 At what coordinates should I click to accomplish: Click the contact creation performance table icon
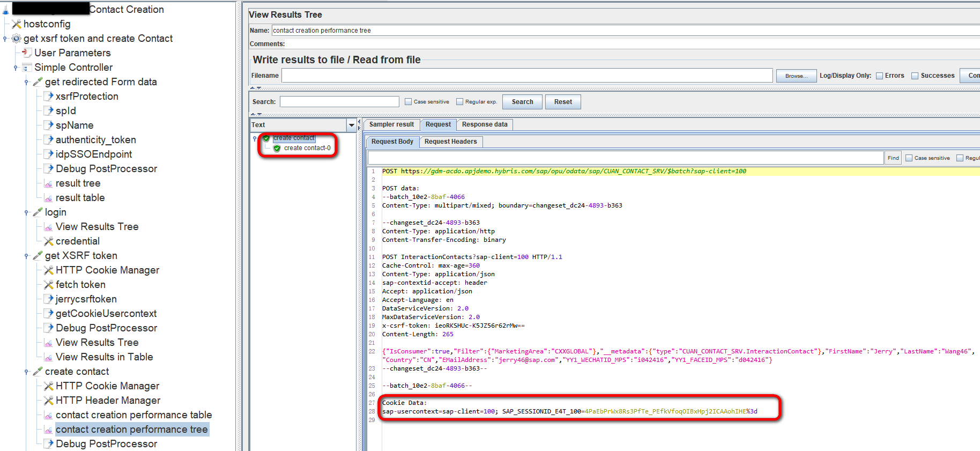click(x=48, y=415)
